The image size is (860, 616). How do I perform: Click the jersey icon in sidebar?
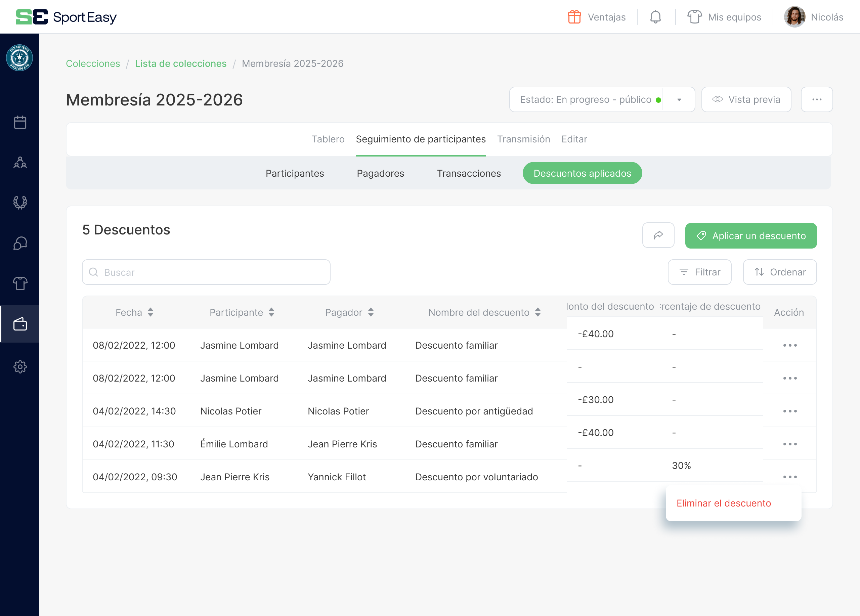pyautogui.click(x=20, y=283)
